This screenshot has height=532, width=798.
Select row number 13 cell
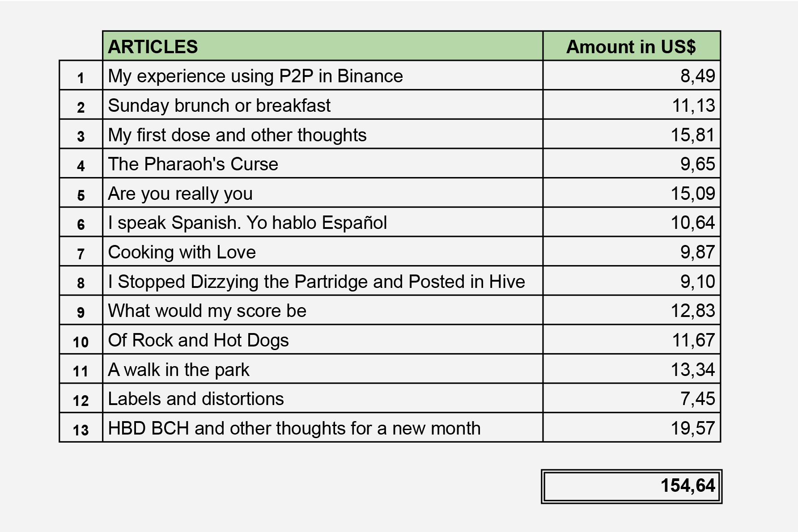pos(81,427)
